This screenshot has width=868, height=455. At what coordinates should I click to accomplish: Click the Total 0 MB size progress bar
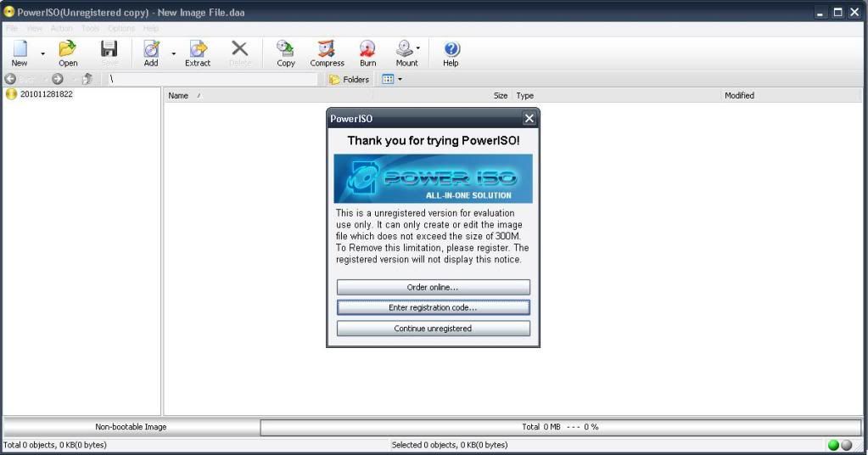[x=560, y=427]
